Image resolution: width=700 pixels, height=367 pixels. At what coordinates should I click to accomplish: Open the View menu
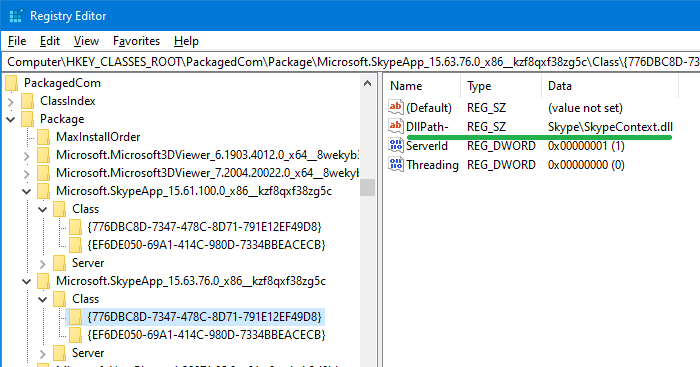(x=86, y=41)
